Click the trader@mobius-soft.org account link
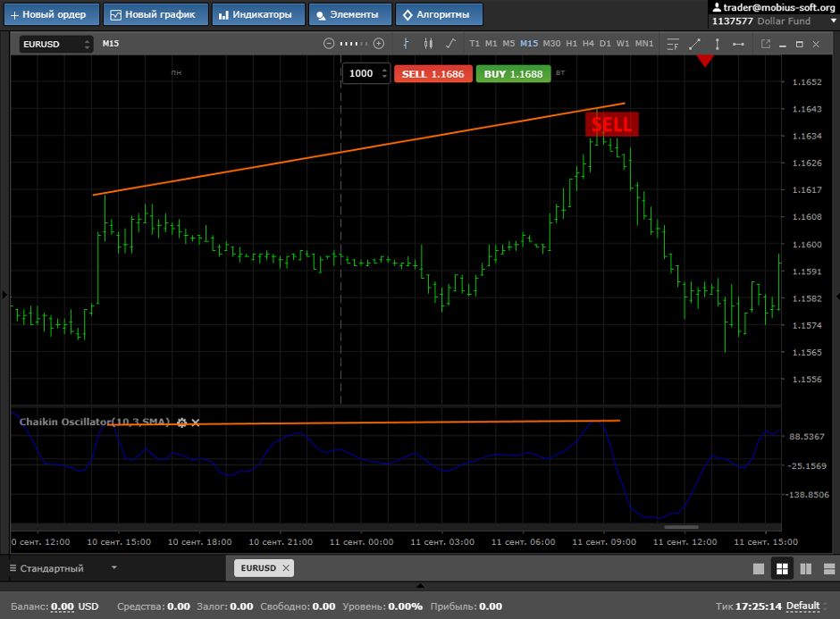Image resolution: width=840 pixels, height=619 pixels. tap(779, 7)
